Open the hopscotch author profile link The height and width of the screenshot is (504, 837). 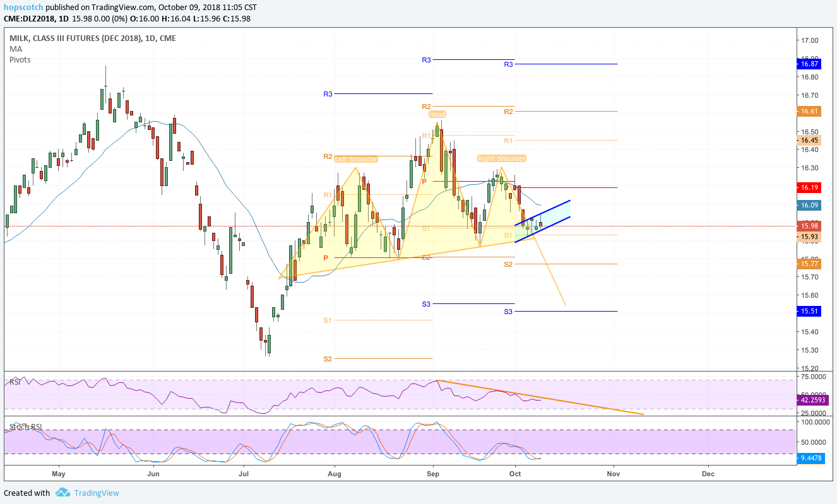point(23,6)
